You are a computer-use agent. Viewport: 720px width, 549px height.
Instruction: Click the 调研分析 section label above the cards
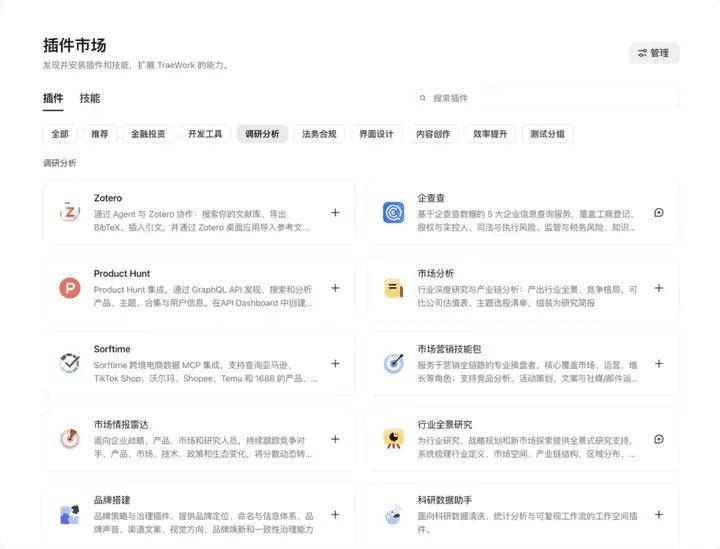tap(60, 163)
